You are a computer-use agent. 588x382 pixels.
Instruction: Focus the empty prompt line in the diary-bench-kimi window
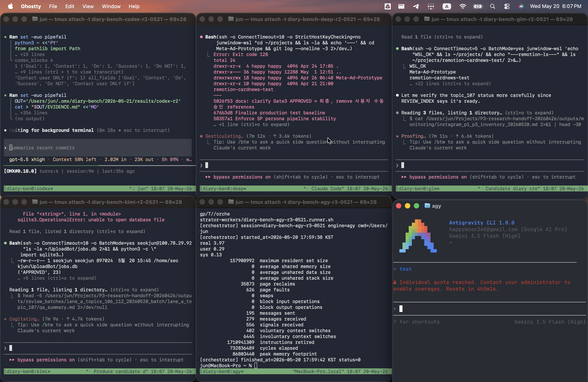tap(98, 348)
